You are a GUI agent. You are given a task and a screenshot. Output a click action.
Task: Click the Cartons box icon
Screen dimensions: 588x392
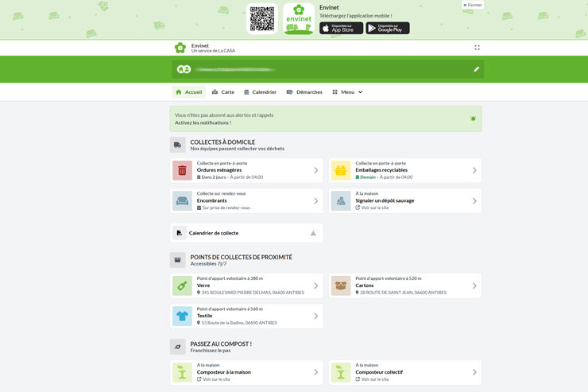pos(341,285)
